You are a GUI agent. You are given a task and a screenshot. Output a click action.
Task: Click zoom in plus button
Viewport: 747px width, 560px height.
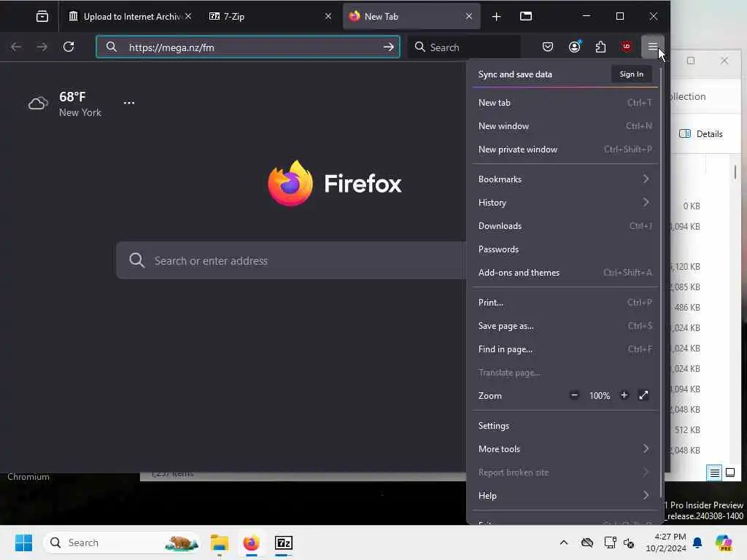tap(624, 395)
